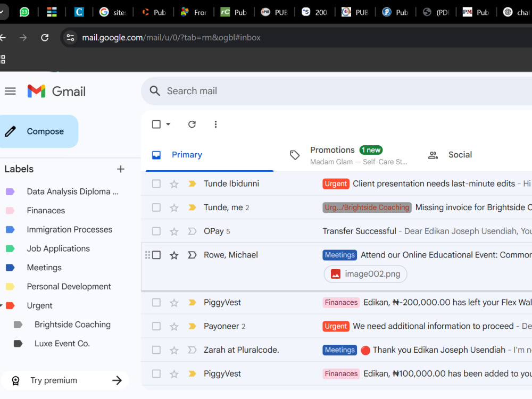Toggle importance marker on Payoneer email

pyautogui.click(x=192, y=326)
